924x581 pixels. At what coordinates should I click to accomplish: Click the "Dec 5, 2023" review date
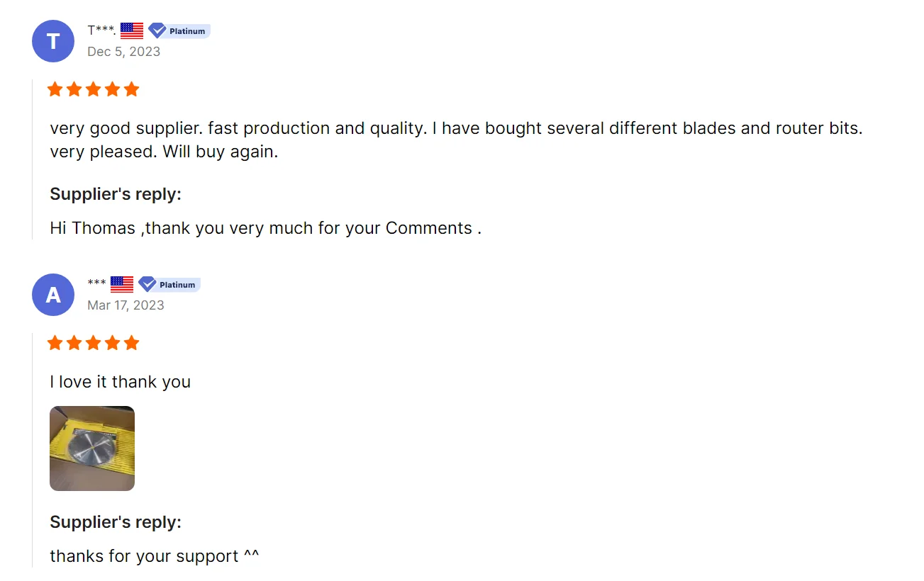[x=124, y=52]
